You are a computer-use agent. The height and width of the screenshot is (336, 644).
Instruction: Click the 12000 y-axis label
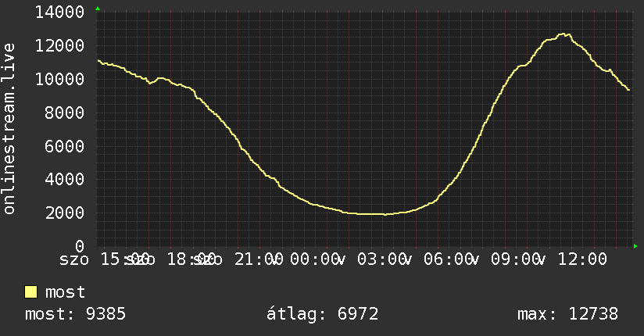click(x=60, y=45)
